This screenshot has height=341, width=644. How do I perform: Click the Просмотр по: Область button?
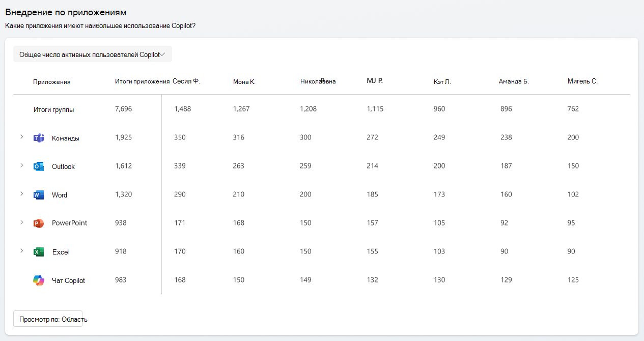click(48, 319)
